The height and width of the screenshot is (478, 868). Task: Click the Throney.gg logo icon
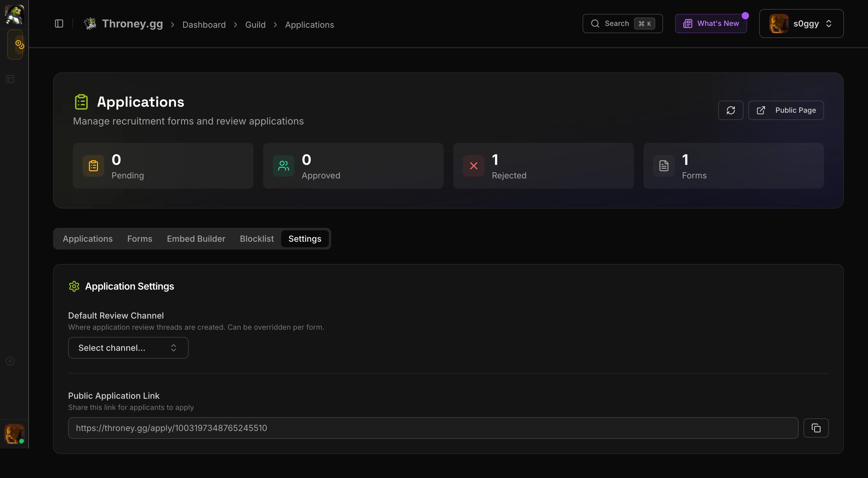point(90,24)
